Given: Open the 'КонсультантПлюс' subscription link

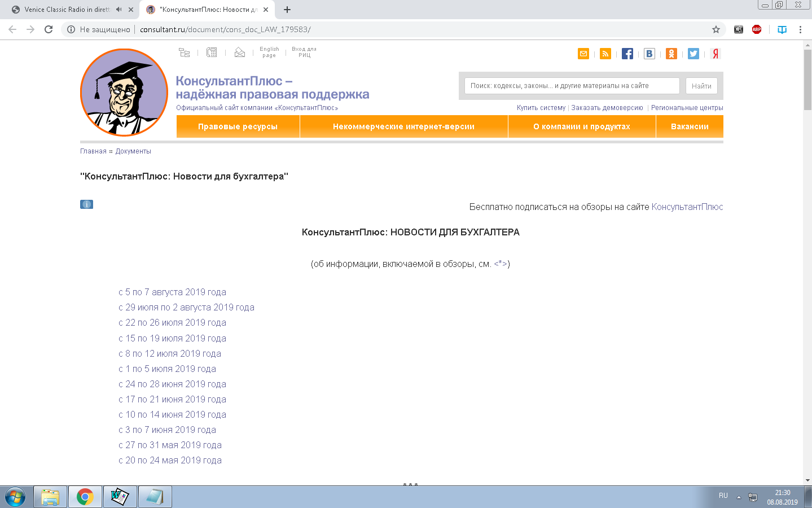Looking at the screenshot, I should click(x=687, y=207).
